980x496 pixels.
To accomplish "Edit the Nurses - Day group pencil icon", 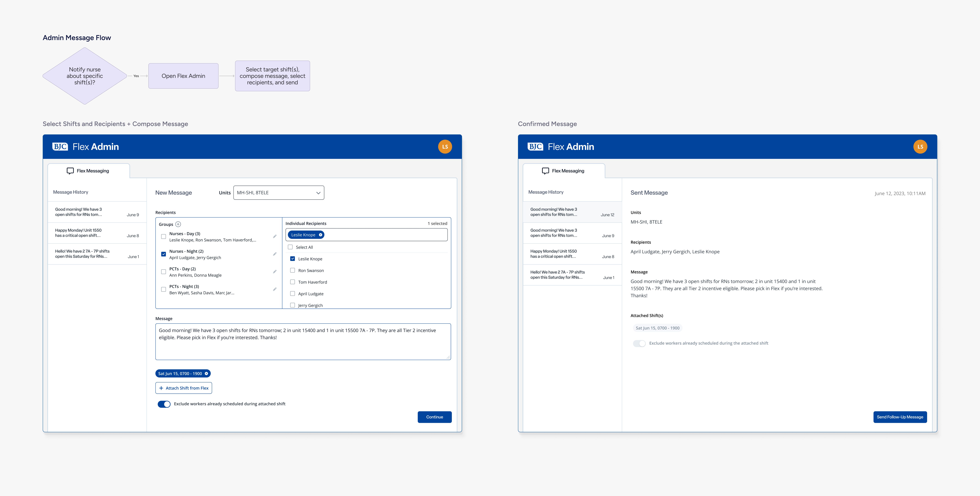I will (x=275, y=236).
